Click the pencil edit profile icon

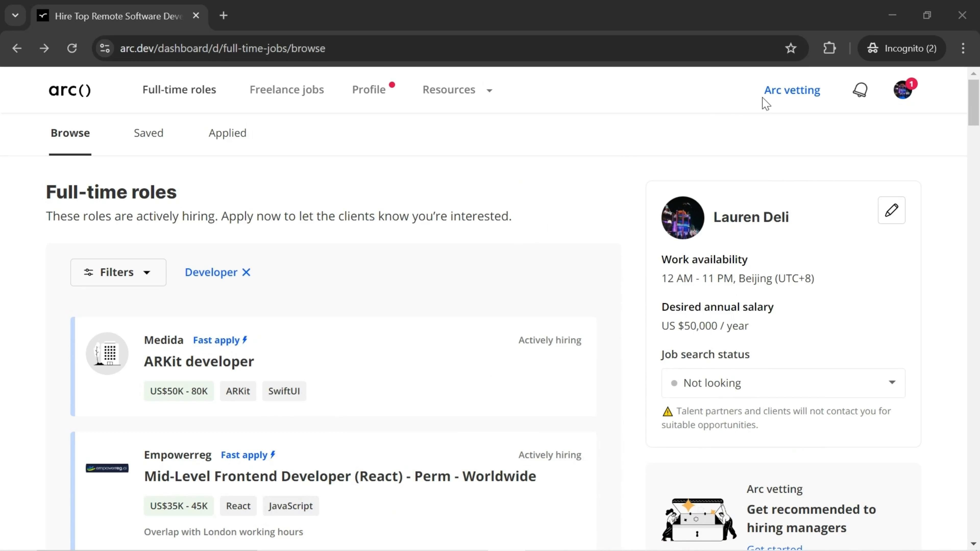point(891,210)
